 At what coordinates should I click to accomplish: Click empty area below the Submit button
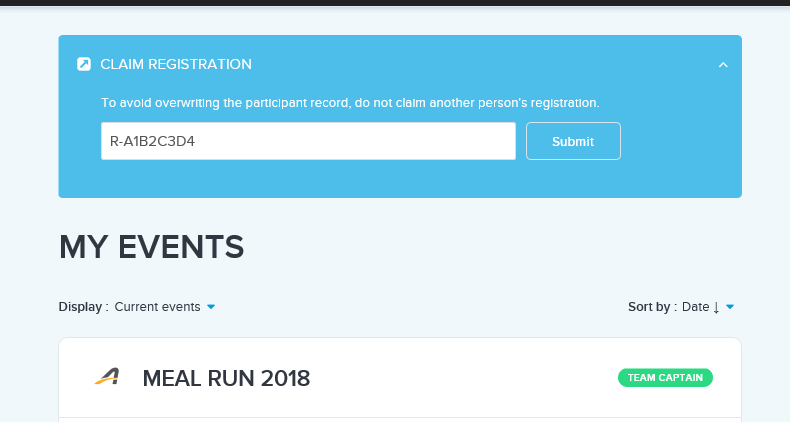point(573,180)
